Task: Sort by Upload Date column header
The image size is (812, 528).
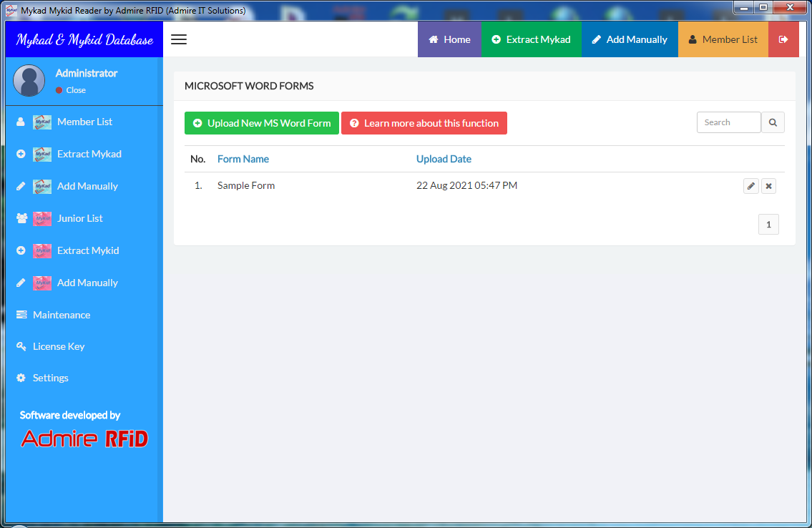Action: coord(444,159)
